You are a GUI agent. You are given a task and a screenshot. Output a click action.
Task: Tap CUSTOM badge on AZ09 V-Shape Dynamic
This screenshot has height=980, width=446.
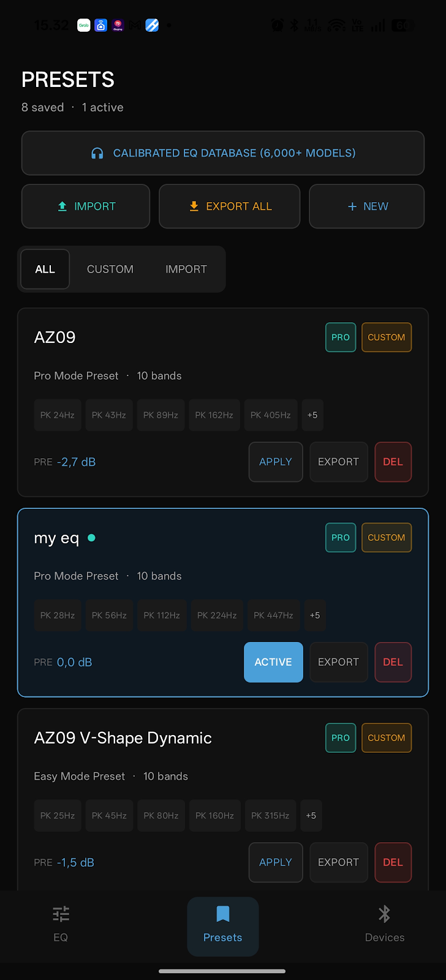[387, 738]
